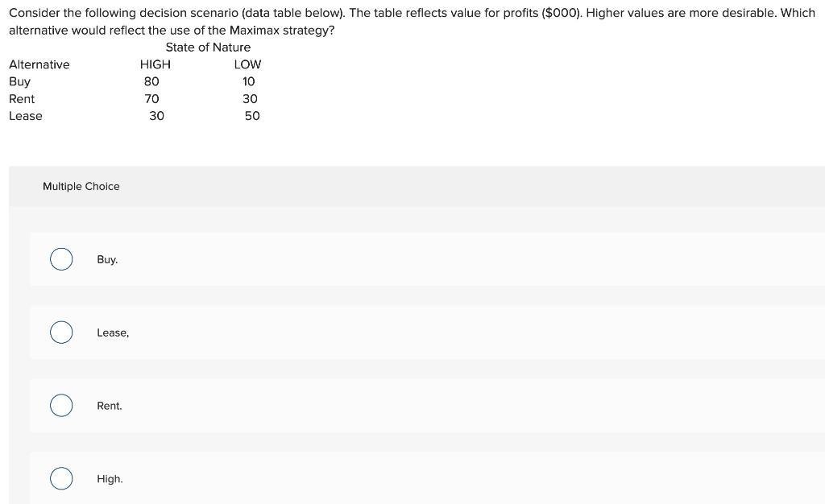825x504 pixels.
Task: Click the Rent row label in the table
Action: [22, 98]
